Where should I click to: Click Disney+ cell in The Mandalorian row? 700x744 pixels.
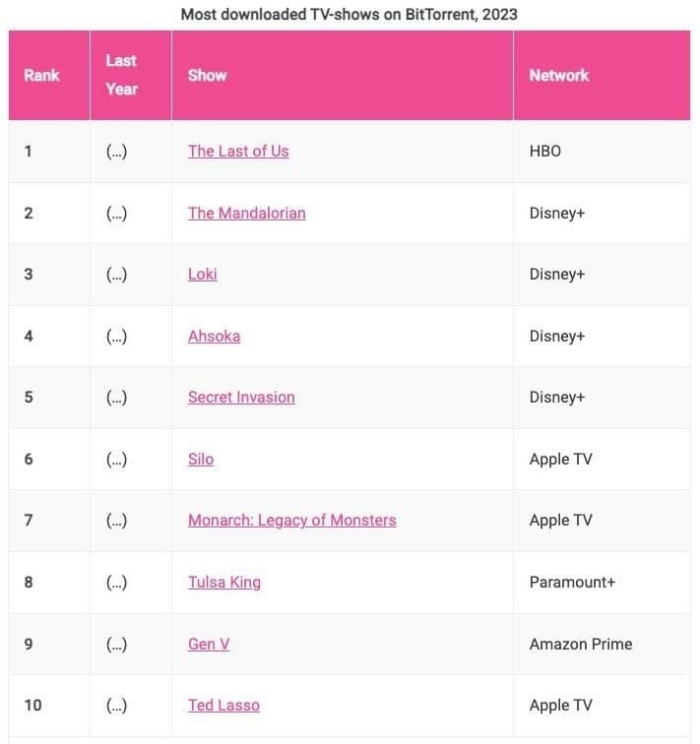click(556, 213)
